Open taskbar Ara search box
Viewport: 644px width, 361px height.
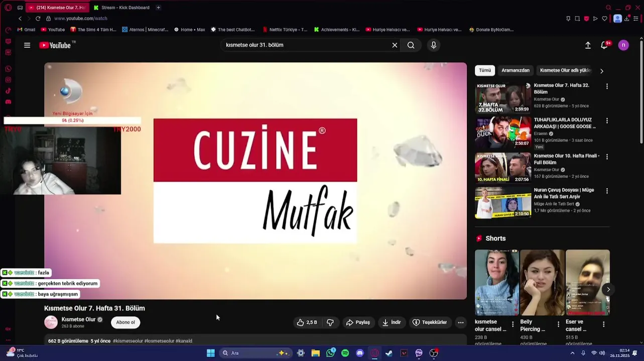tap(255, 353)
